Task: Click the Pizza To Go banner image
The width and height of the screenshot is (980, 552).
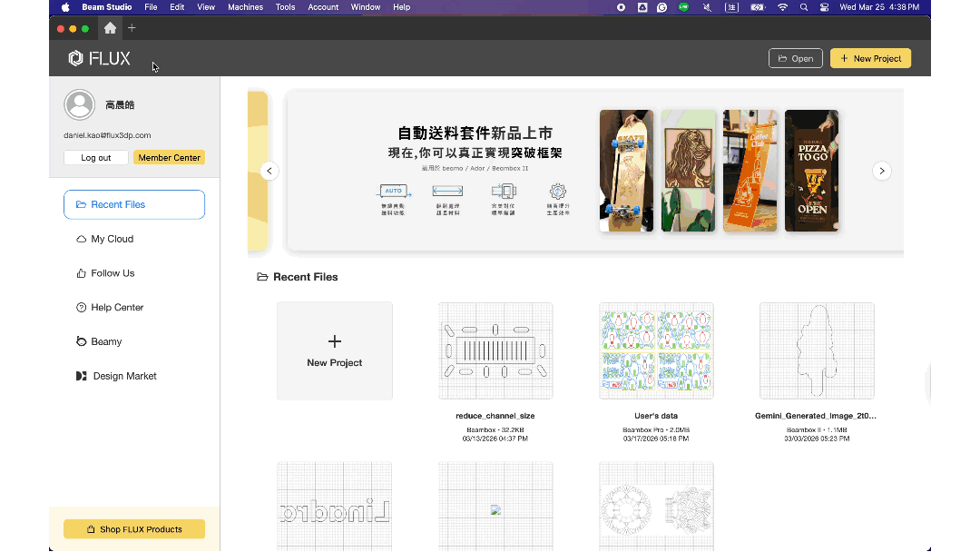Action: (x=811, y=171)
